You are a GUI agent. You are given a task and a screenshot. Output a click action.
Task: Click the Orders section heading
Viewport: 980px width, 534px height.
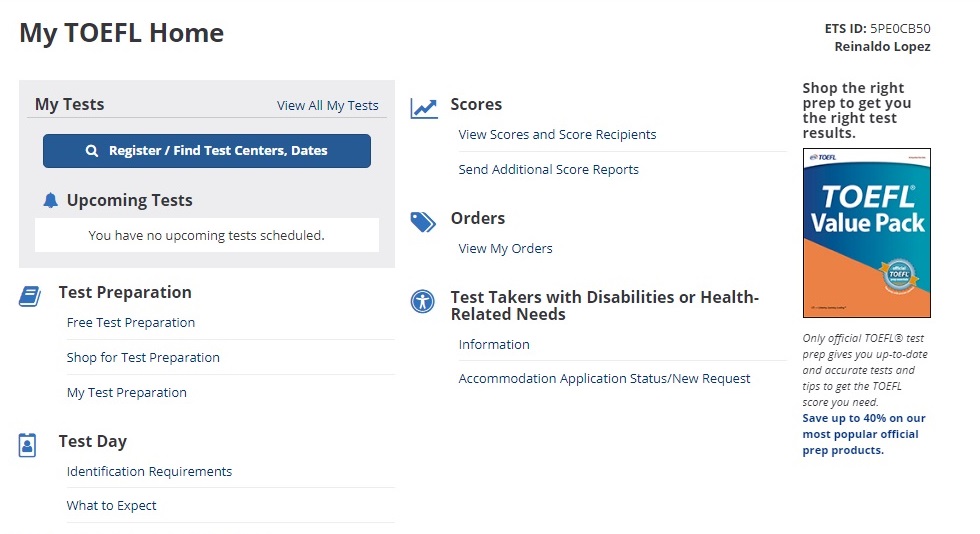478,218
